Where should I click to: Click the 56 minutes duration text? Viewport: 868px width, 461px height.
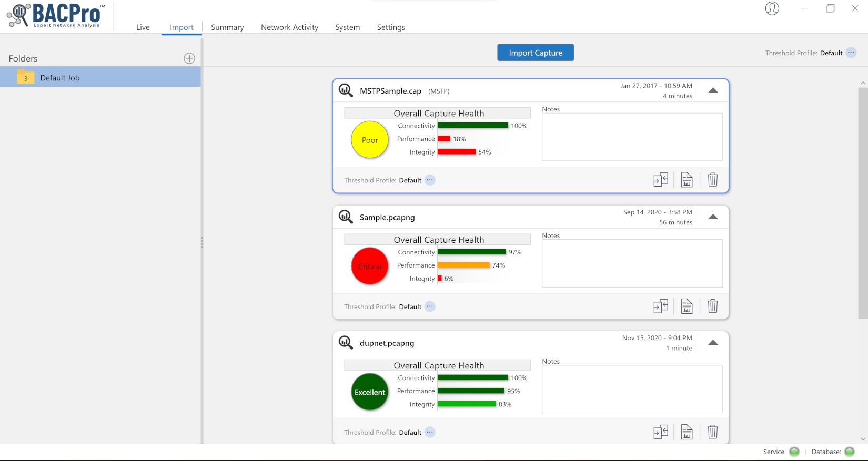(675, 222)
